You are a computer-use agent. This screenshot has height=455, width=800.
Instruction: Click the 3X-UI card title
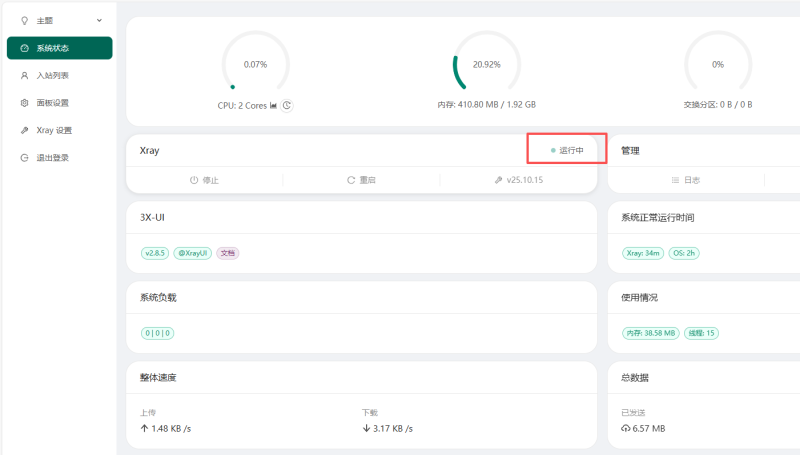click(x=152, y=217)
